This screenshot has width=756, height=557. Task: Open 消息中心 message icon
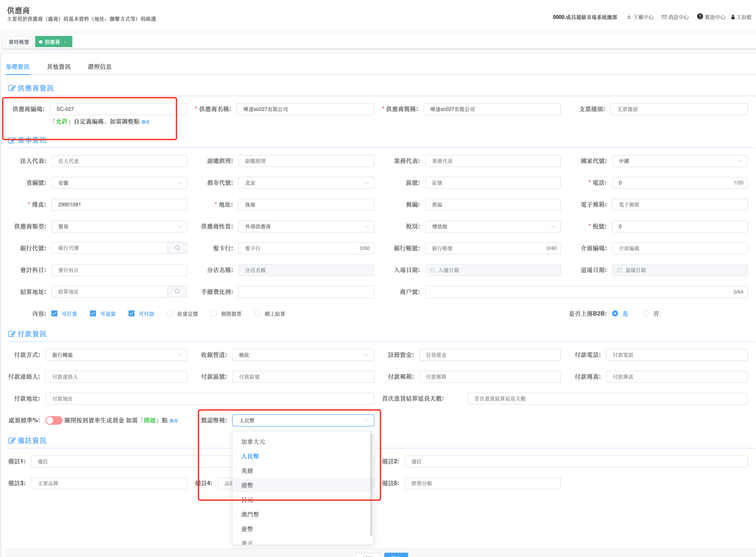[664, 17]
